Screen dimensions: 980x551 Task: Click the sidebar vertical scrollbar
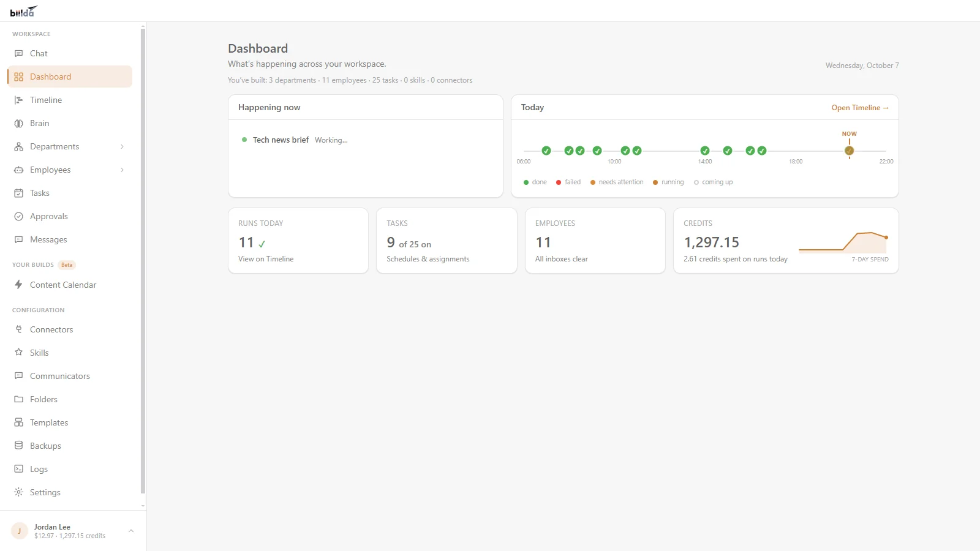point(143,260)
